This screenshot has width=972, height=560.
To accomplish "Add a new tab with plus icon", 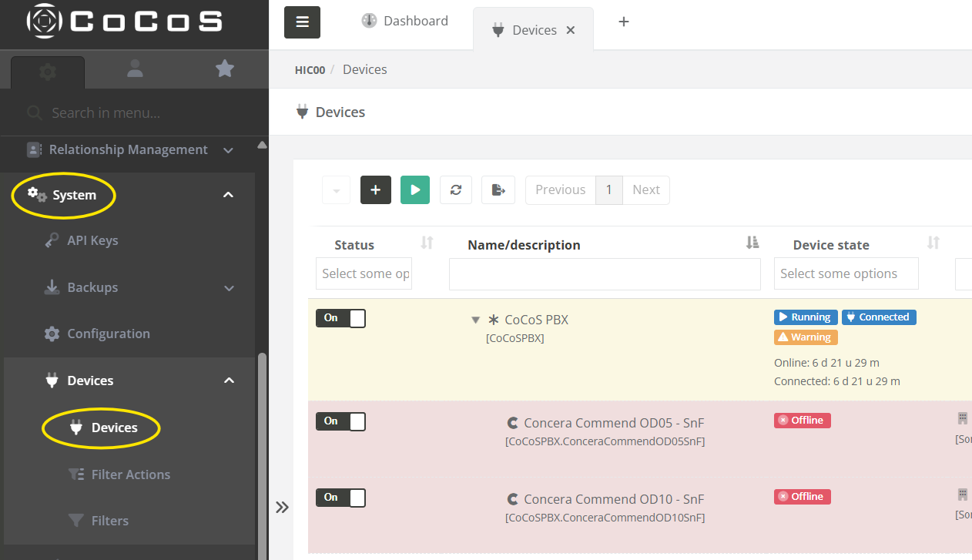I will click(x=624, y=22).
